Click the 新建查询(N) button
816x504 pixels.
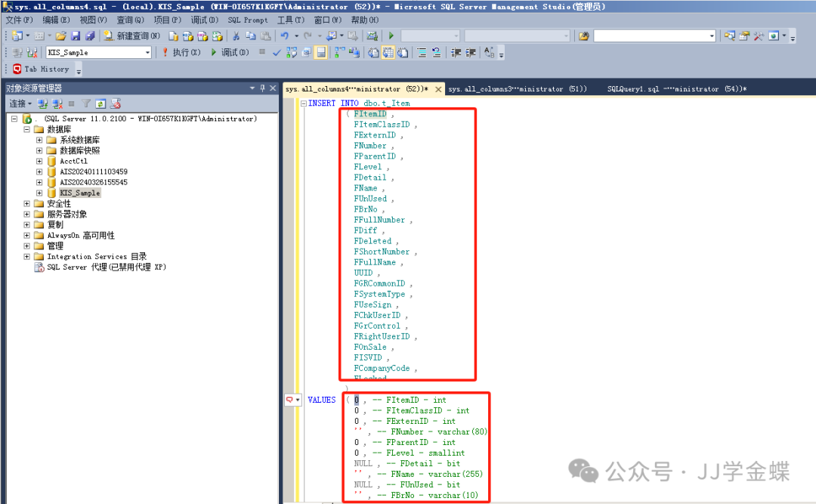tap(131, 36)
